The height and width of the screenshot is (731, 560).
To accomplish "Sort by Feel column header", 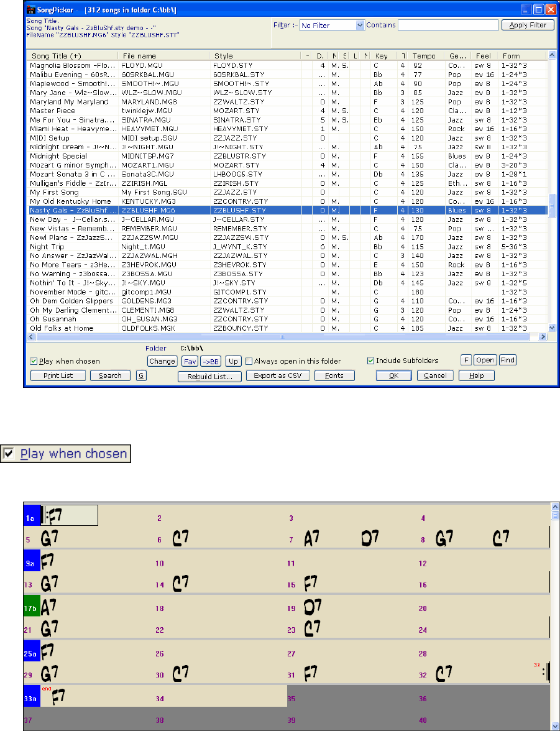I will pyautogui.click(x=484, y=56).
